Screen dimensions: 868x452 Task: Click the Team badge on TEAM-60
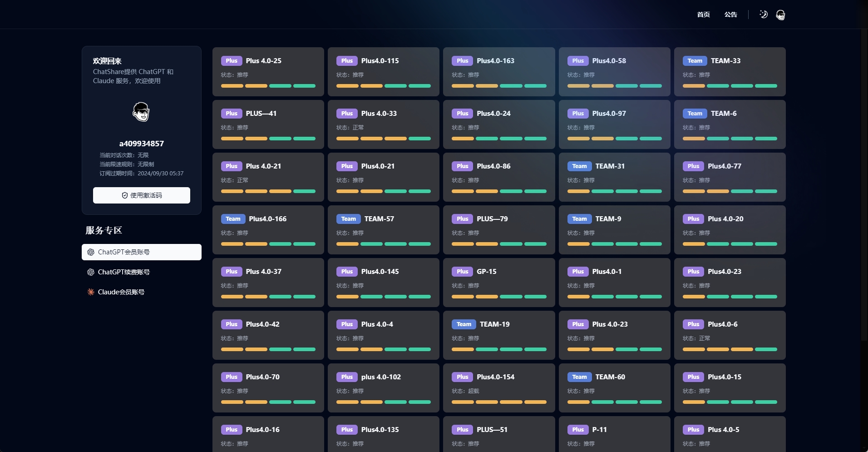point(579,377)
